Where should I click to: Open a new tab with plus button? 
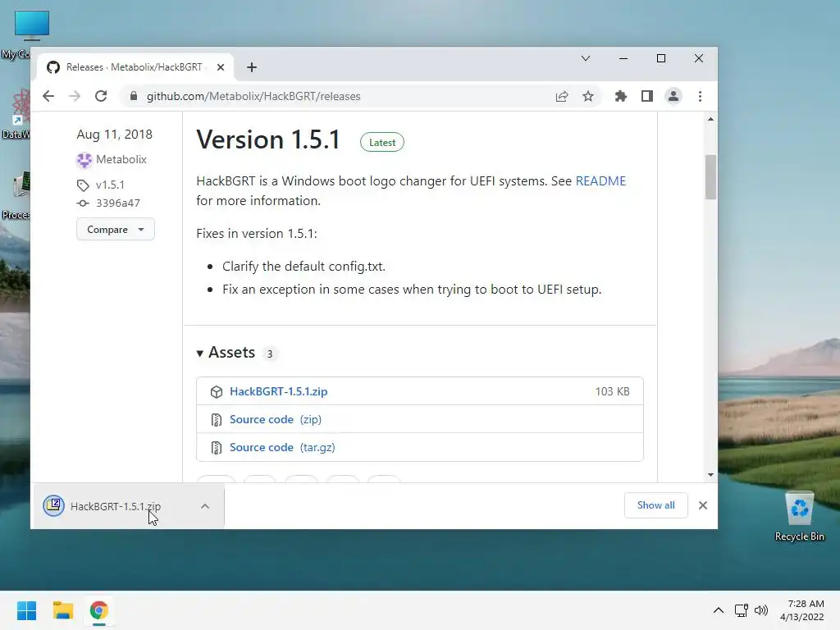(x=252, y=67)
